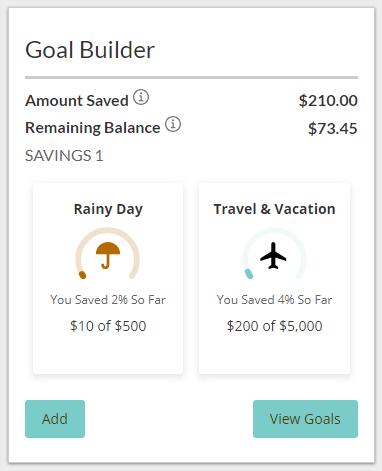Click the Travel & Vacation title
382x471 pixels.
(274, 209)
